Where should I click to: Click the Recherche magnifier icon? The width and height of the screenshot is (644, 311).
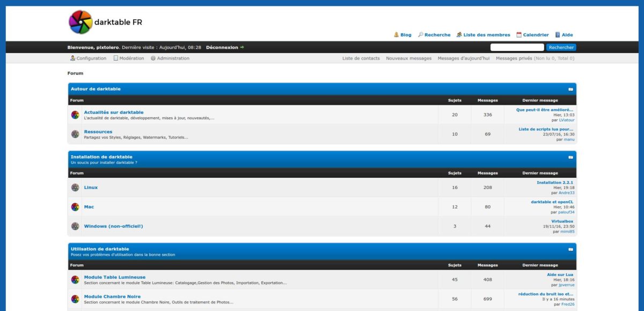pos(421,35)
